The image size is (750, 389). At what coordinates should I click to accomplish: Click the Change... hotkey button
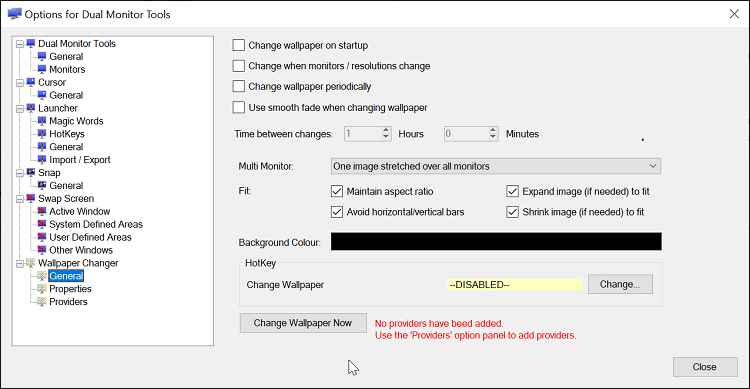pyautogui.click(x=620, y=284)
